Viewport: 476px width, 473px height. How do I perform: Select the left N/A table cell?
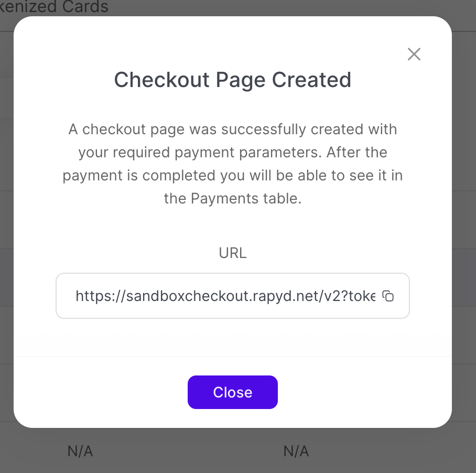tap(80, 451)
